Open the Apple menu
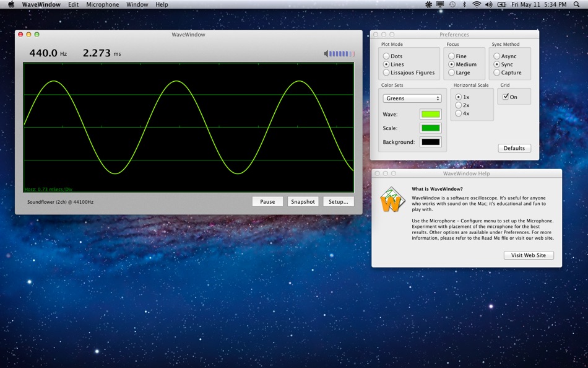Image resolution: width=588 pixels, height=368 pixels. click(11, 4)
